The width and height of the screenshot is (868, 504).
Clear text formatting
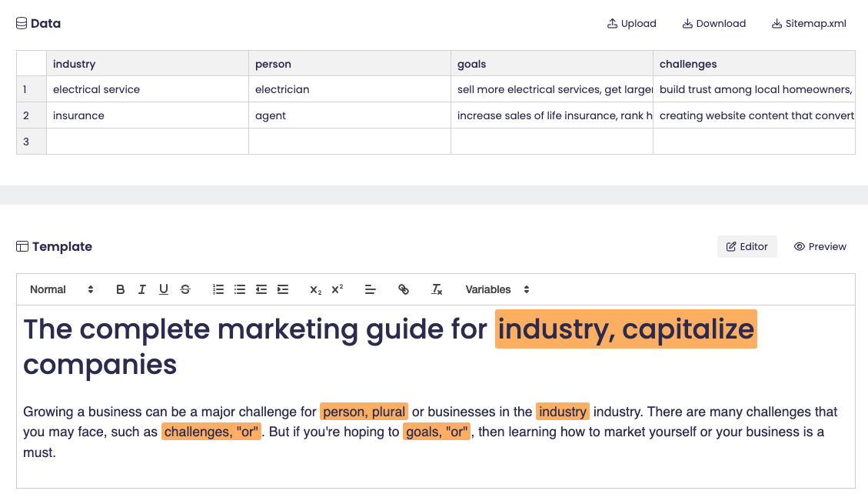click(437, 289)
